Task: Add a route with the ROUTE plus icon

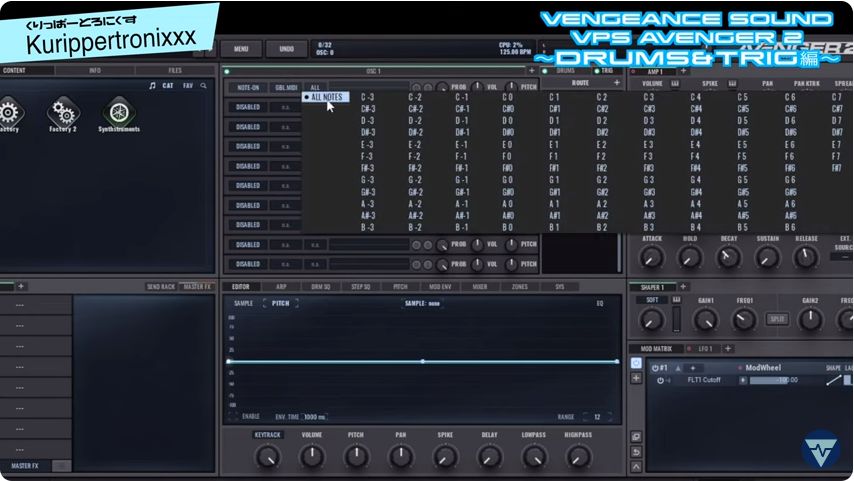Action: coord(617,83)
